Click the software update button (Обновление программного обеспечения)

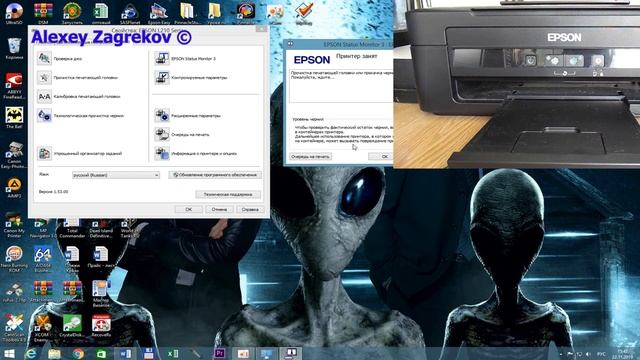pos(215,175)
